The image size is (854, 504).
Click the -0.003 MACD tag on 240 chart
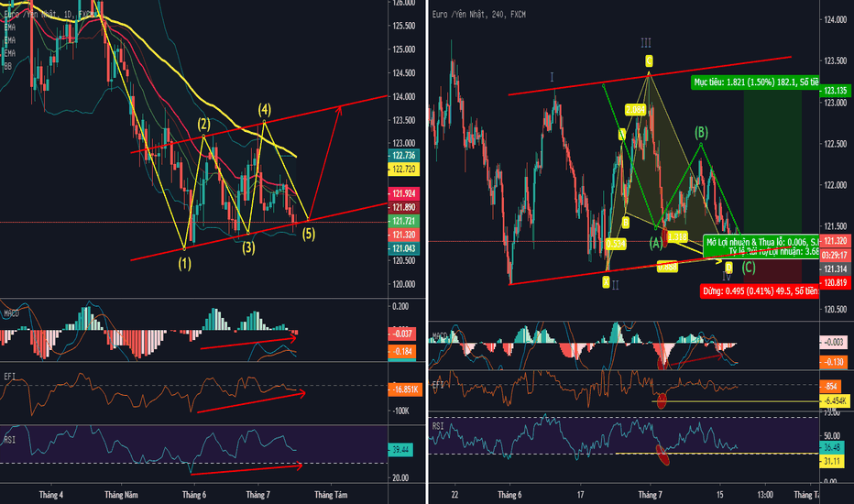(x=833, y=342)
